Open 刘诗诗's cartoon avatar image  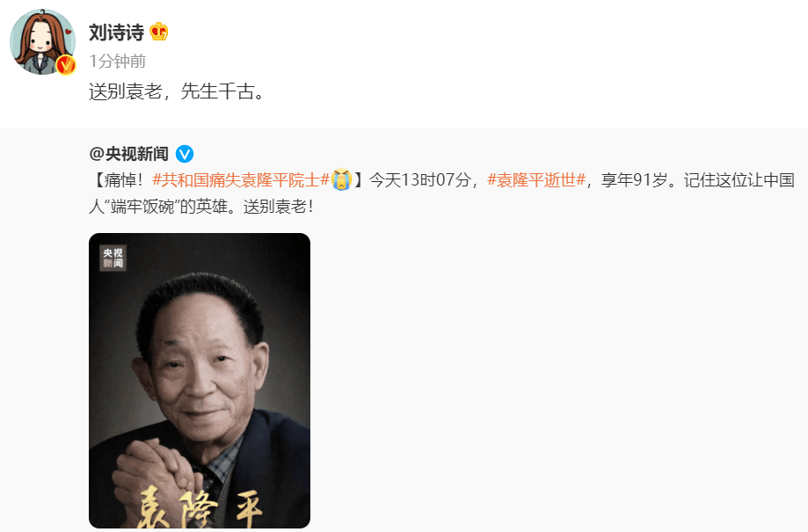click(x=42, y=41)
